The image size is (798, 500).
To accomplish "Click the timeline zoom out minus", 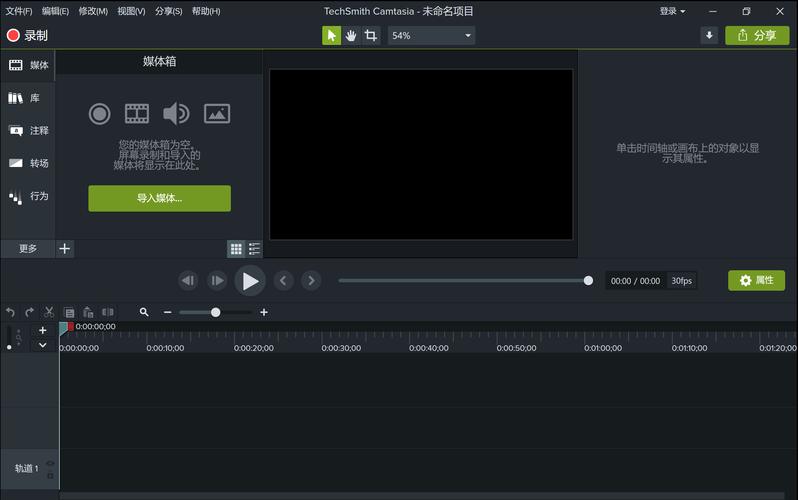I will click(x=167, y=312).
